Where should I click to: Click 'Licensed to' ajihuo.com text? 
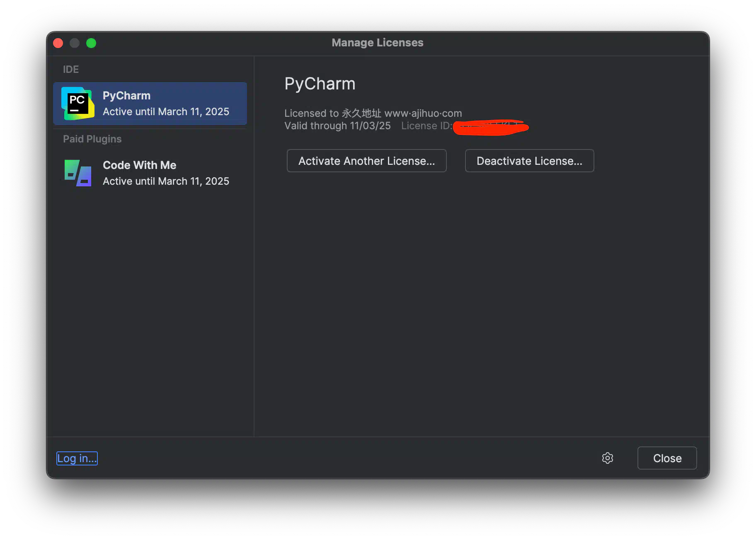[373, 113]
